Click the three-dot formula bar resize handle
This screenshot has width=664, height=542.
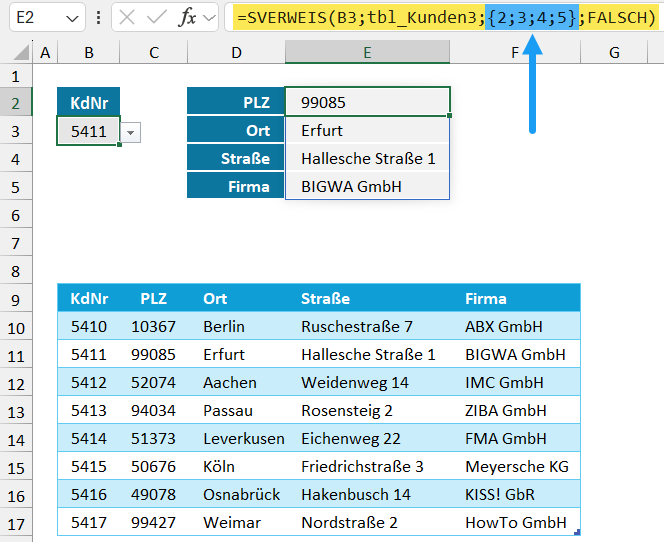point(99,18)
